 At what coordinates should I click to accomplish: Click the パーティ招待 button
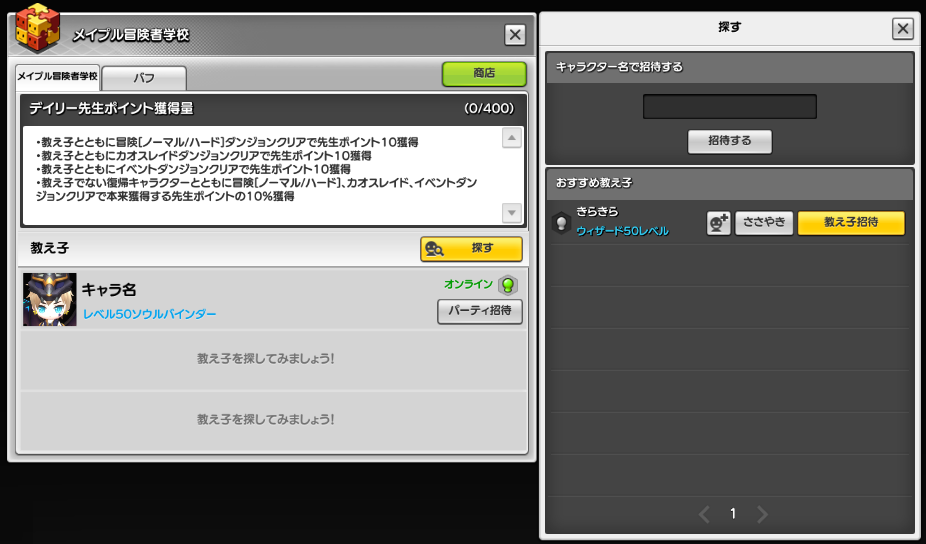tap(480, 311)
